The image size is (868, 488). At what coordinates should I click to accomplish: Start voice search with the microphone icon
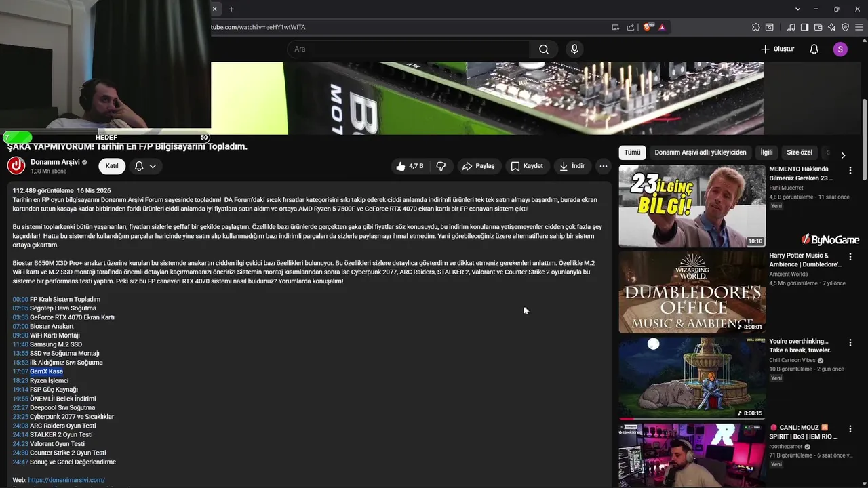tap(574, 49)
